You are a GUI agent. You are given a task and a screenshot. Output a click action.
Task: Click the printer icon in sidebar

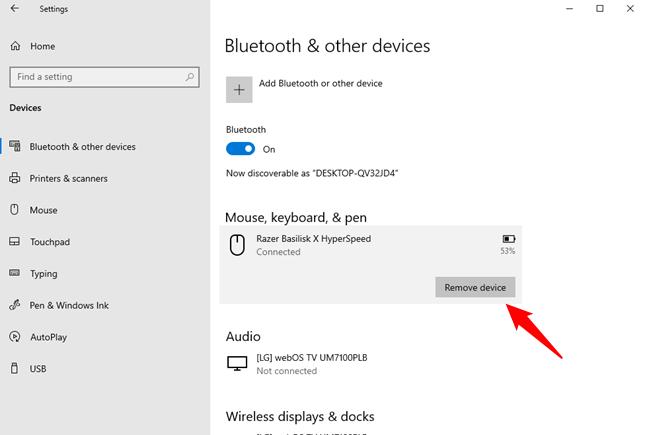click(15, 178)
